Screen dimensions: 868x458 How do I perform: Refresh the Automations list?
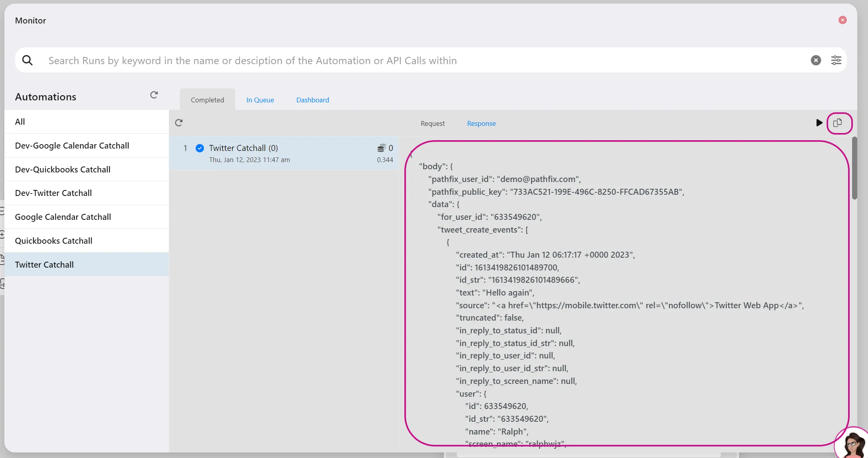[x=154, y=95]
